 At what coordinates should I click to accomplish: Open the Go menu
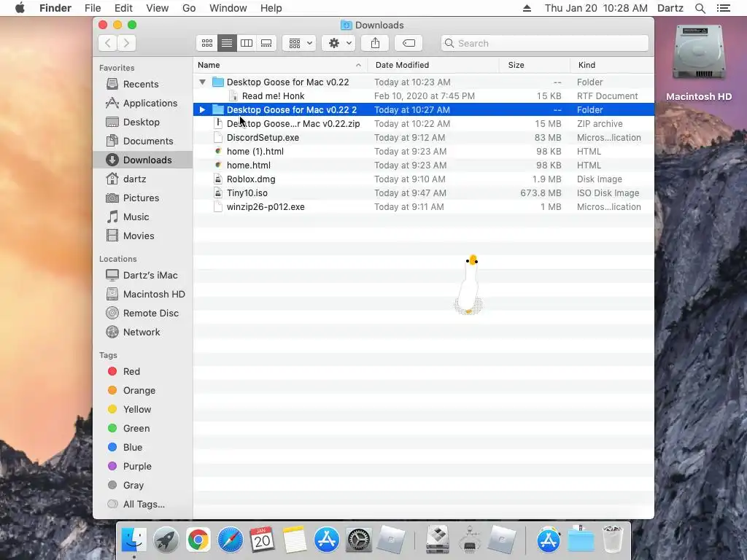point(189,8)
